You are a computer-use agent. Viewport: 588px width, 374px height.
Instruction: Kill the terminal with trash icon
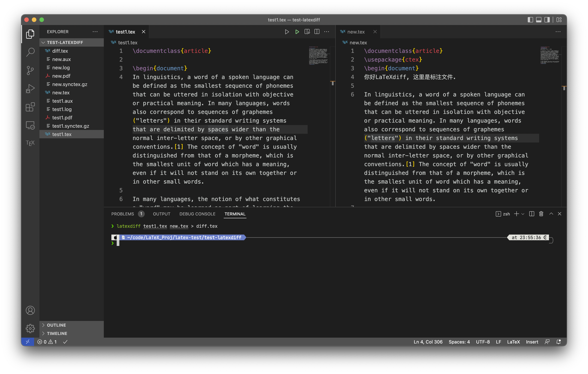coord(541,214)
